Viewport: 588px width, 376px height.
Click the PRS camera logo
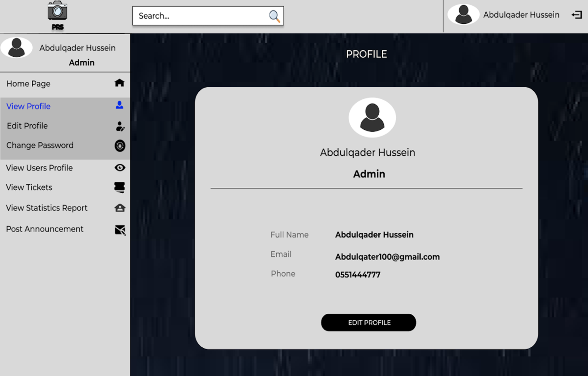57,15
